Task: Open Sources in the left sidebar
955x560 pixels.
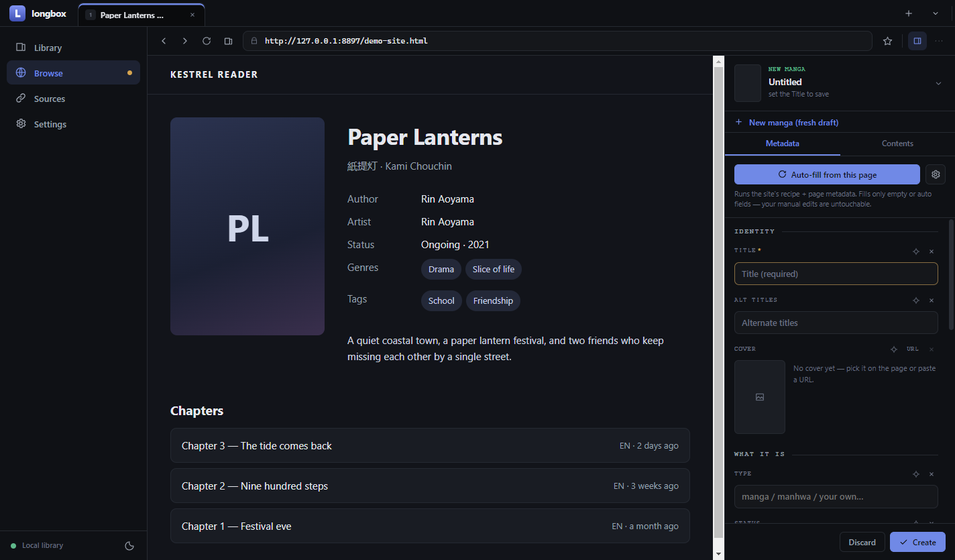Action: pos(73,99)
